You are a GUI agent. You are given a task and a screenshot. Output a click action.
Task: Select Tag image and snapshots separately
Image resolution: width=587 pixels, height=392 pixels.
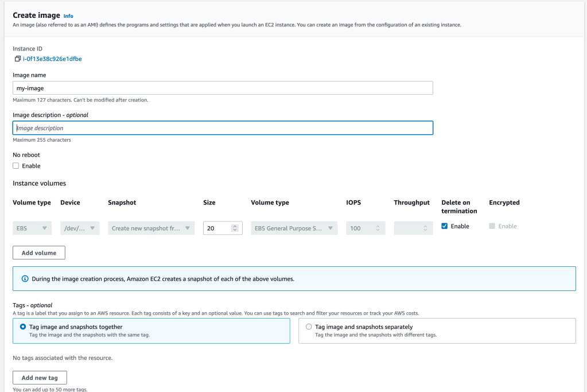click(309, 327)
